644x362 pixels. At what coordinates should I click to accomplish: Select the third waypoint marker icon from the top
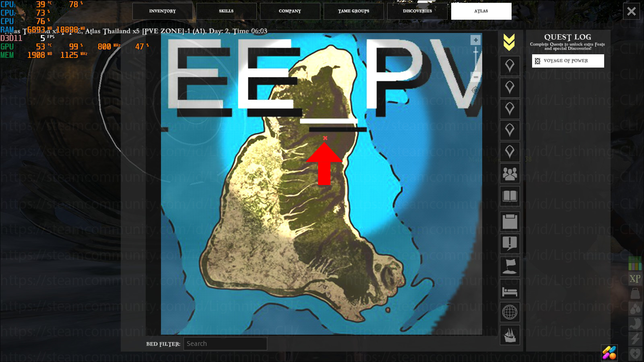[510, 109]
